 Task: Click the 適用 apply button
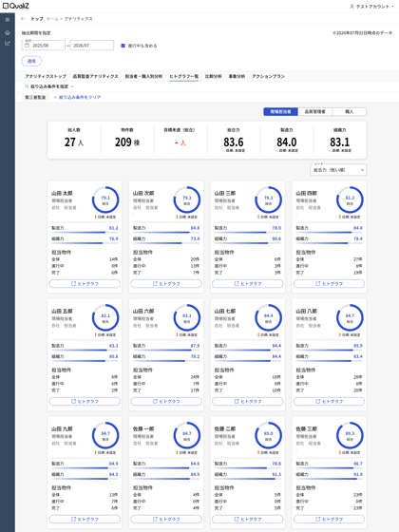tap(31, 61)
